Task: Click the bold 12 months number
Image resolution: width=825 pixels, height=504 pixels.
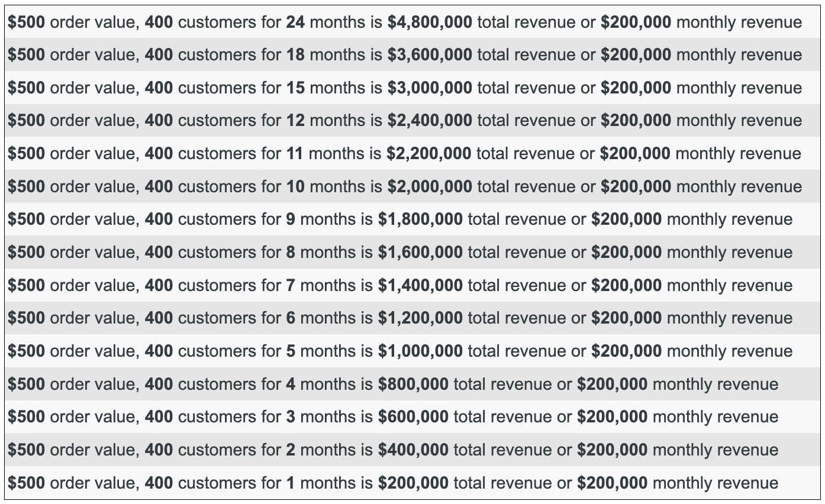Action: [x=295, y=121]
